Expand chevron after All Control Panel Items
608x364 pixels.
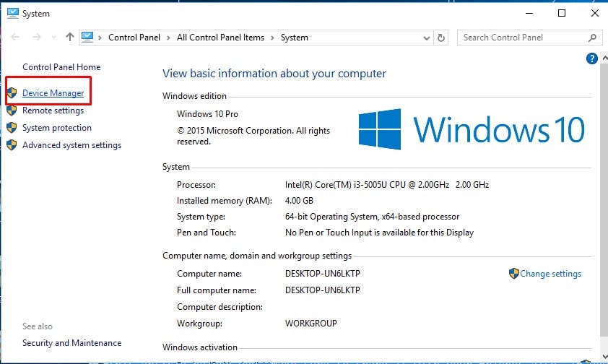[x=272, y=38]
